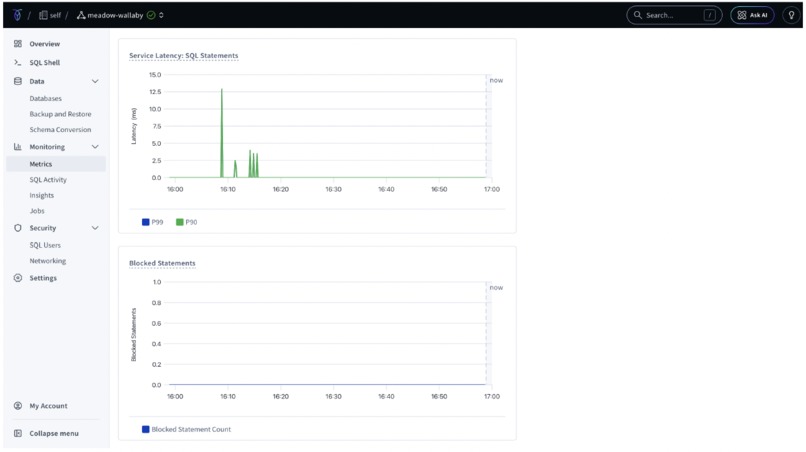The height and width of the screenshot is (452, 806).
Task: Open Networking
Action: click(48, 261)
